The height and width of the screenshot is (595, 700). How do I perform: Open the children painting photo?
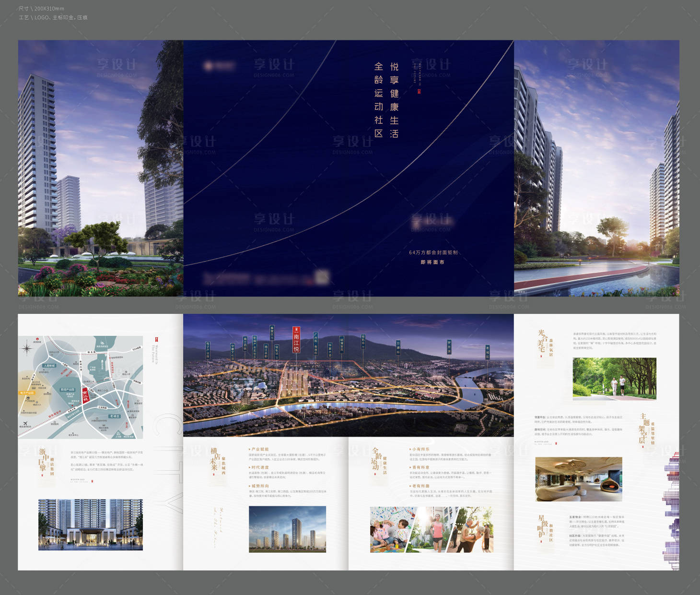(x=392, y=530)
